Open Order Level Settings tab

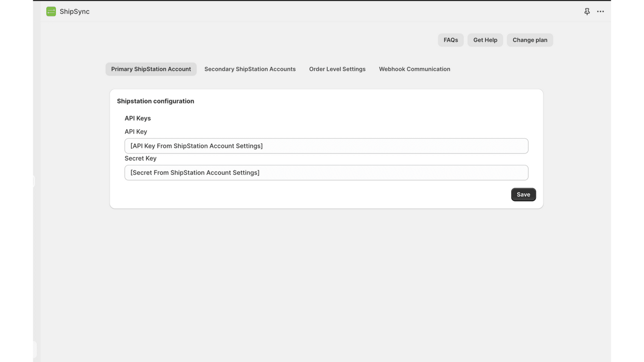point(337,69)
